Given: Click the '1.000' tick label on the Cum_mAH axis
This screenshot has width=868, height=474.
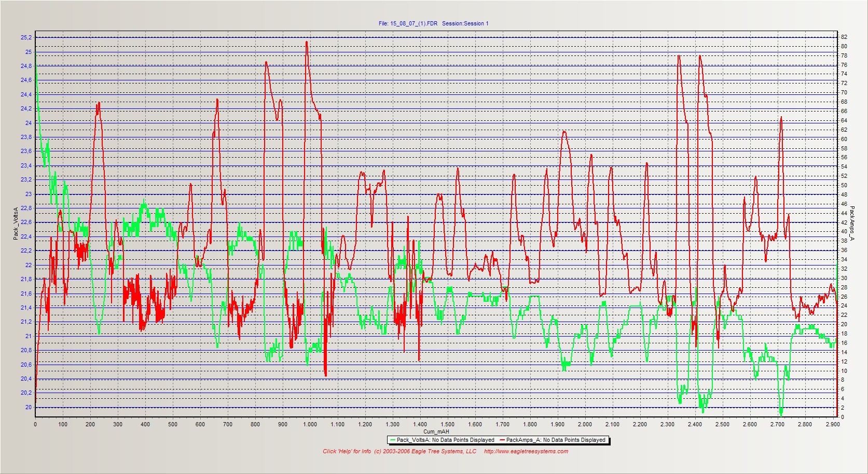Looking at the screenshot, I should (x=310, y=424).
